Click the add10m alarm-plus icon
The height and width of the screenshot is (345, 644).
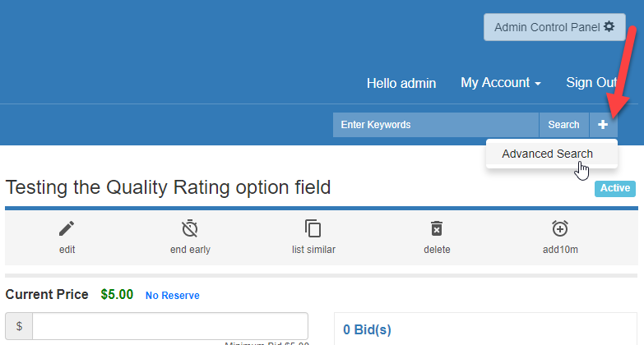pyautogui.click(x=560, y=228)
